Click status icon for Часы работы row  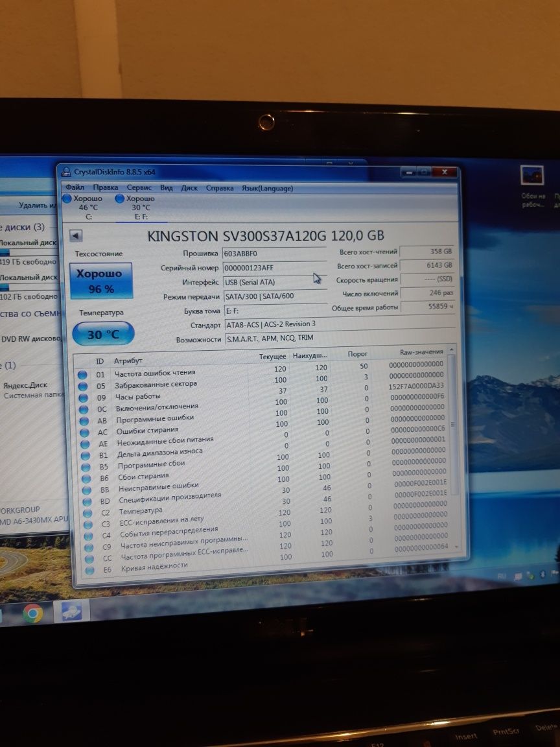pos(83,398)
